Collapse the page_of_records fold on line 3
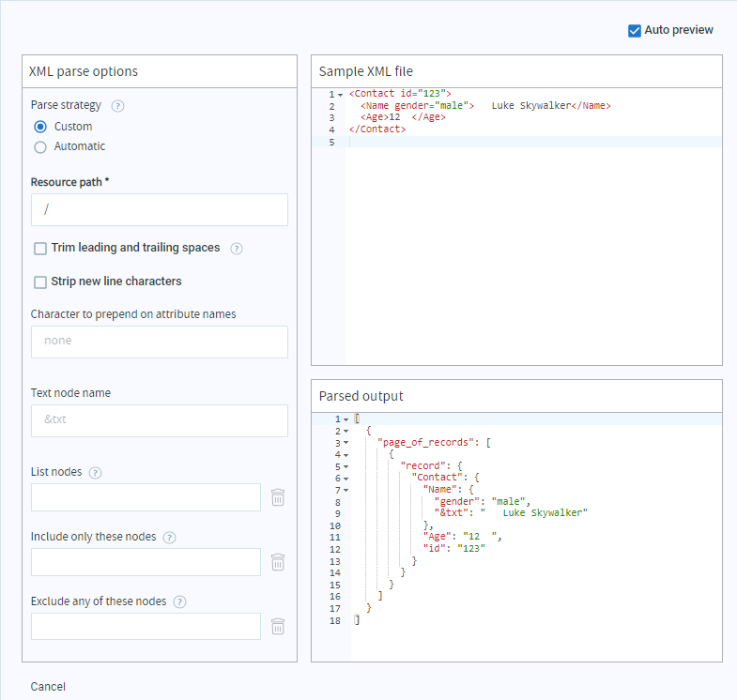737x700 pixels. [345, 443]
